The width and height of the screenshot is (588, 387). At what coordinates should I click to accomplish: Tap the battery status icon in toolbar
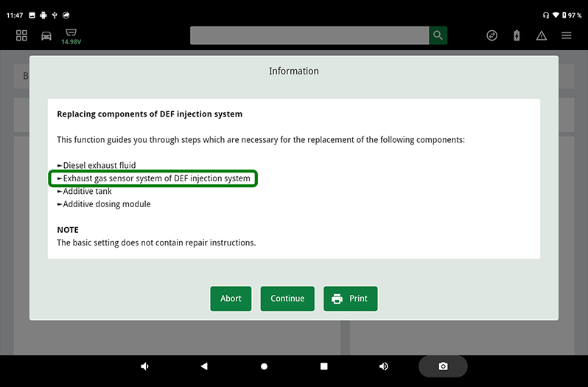click(517, 35)
